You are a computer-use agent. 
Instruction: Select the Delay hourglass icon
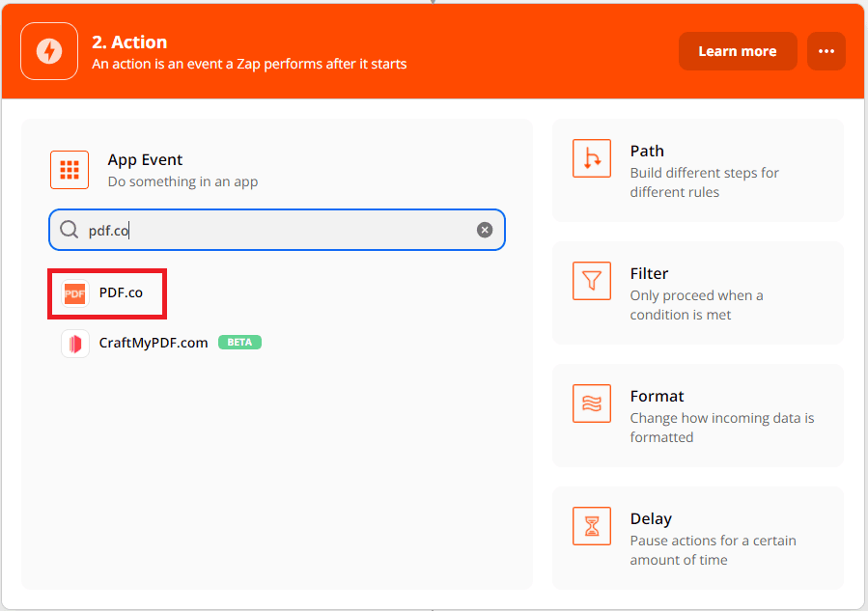pos(592,526)
